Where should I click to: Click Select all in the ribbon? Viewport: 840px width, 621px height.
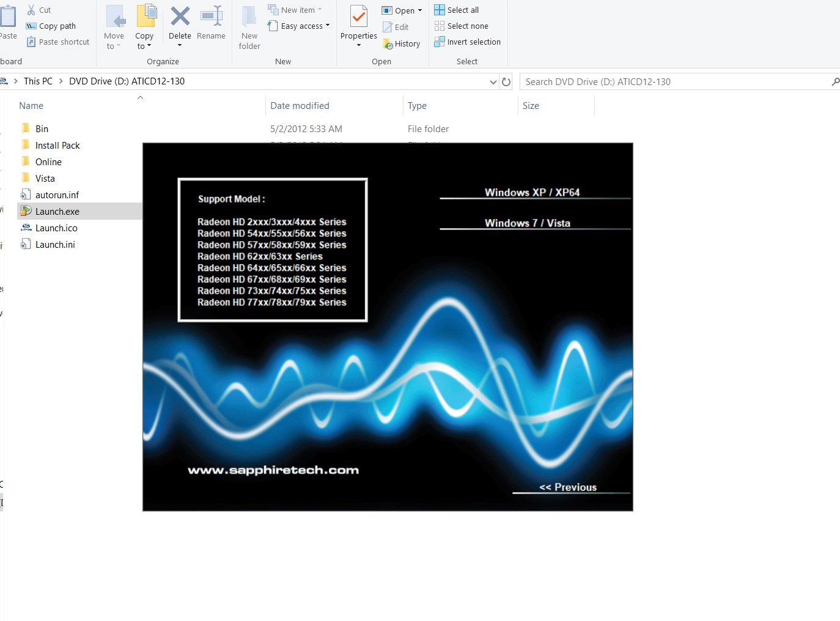(x=457, y=10)
